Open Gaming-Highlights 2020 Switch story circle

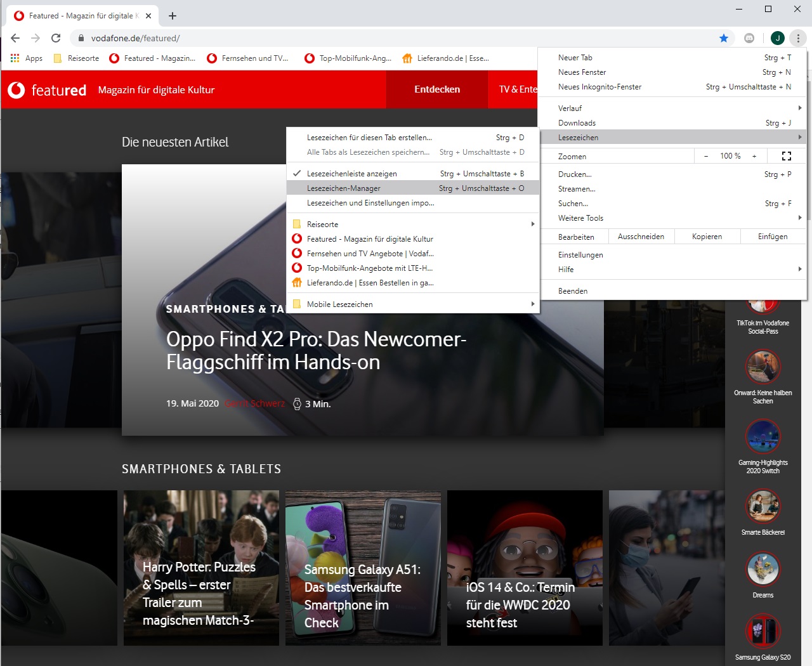(x=763, y=436)
